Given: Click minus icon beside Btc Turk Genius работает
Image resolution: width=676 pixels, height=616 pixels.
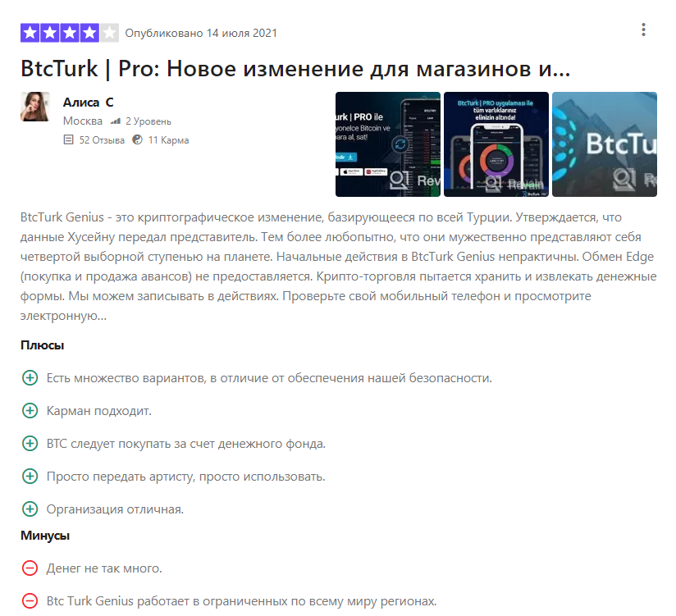Looking at the screenshot, I should (x=30, y=601).
